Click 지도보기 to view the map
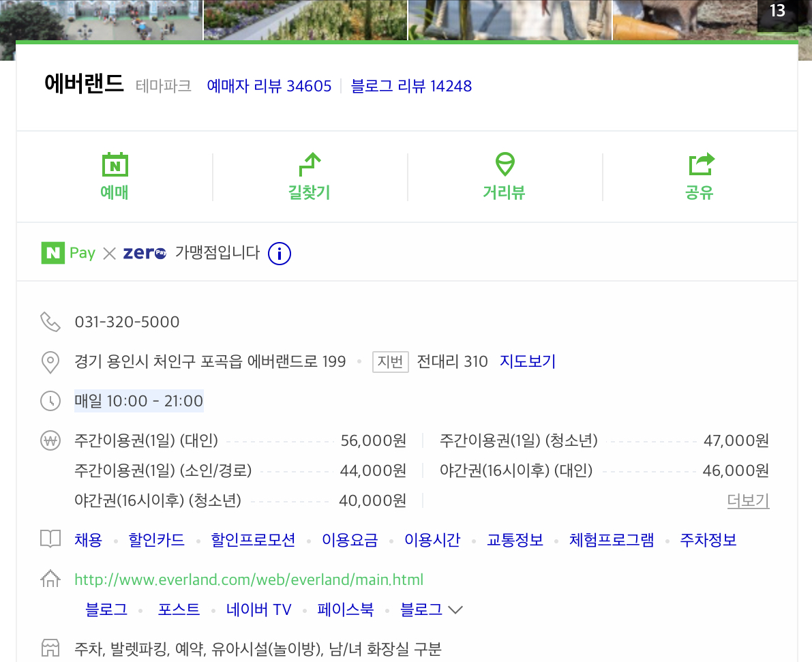 pos(527,361)
